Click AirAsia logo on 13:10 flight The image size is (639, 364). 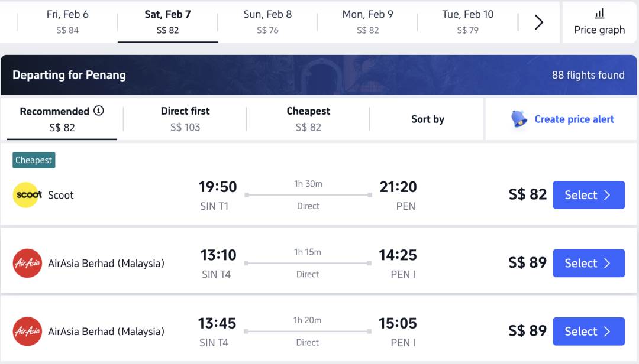pyautogui.click(x=27, y=263)
